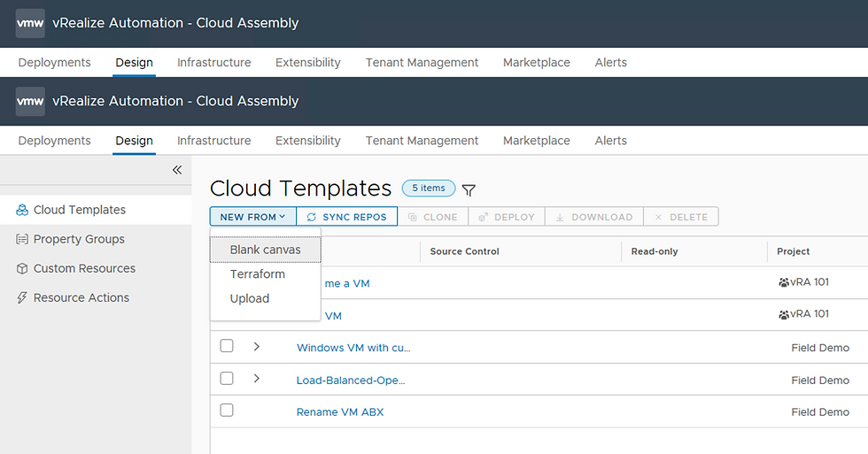
Task: Click the Clone copy icon
Action: [413, 218]
